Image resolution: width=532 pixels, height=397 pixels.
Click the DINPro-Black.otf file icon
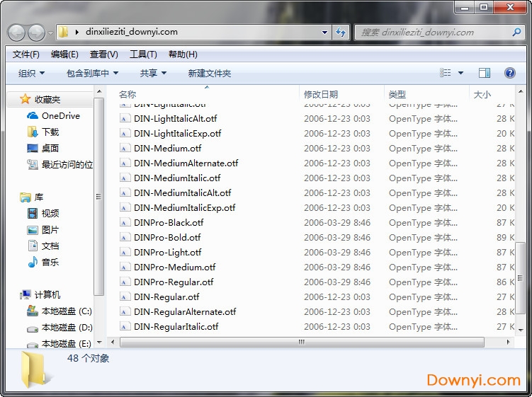pos(125,222)
